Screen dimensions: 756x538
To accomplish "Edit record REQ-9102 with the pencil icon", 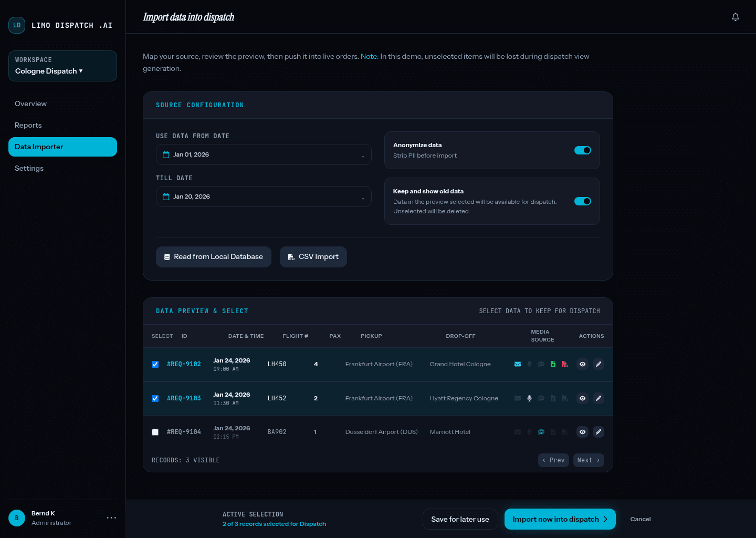I will pos(598,364).
